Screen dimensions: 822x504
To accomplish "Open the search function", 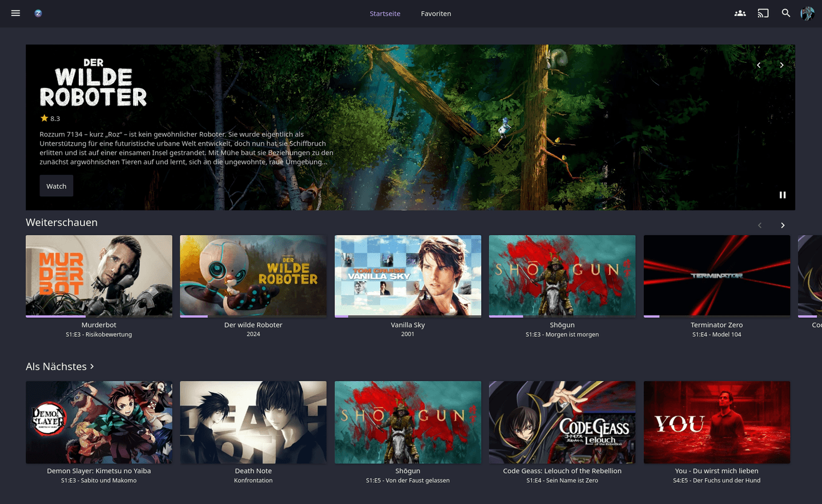I will point(785,13).
